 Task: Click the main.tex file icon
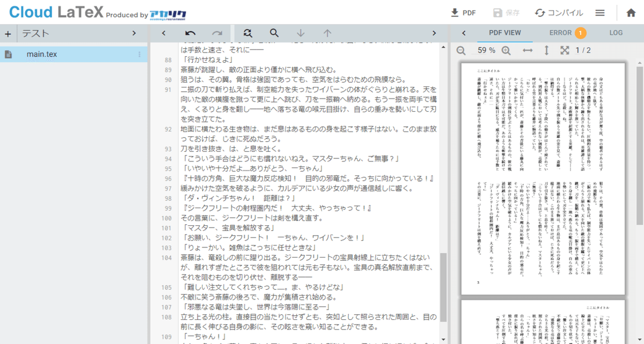tap(8, 54)
